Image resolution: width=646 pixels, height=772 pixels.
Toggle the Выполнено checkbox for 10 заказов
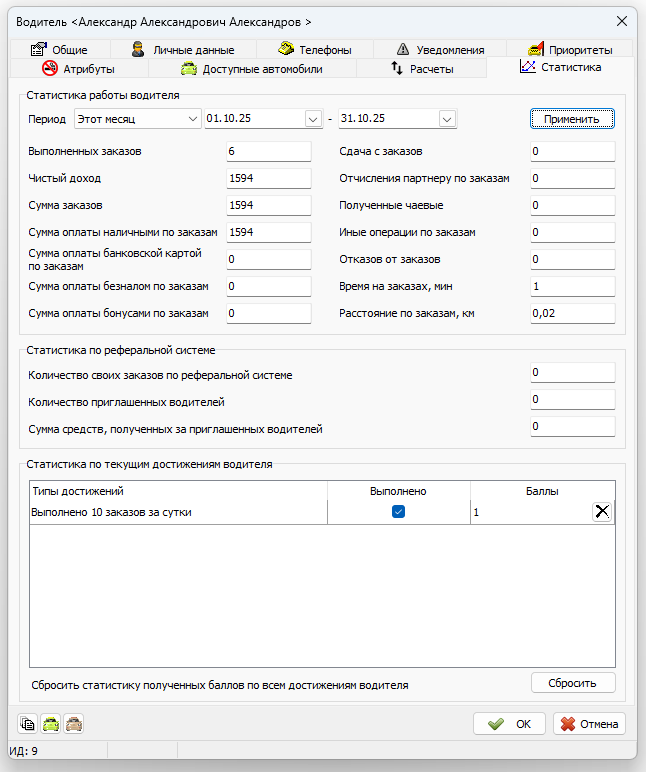click(398, 512)
